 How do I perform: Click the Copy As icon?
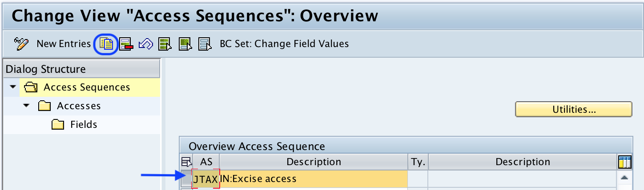click(x=106, y=44)
